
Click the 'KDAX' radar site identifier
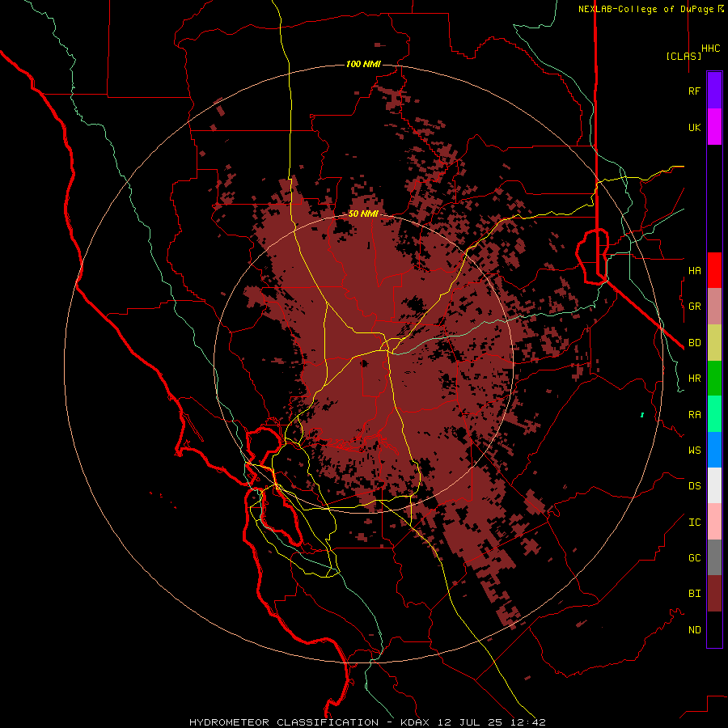coord(415,722)
